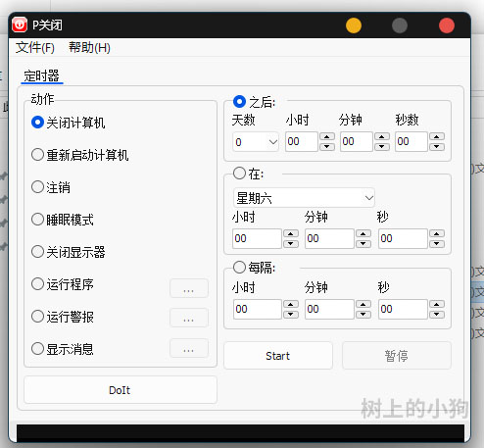
Task: Decrease 小时 value in 每隔 section
Action: pos(291,315)
